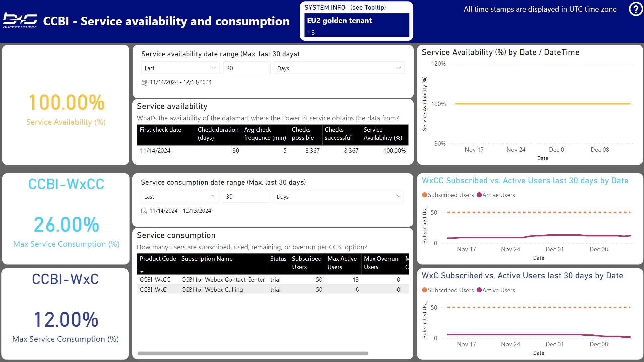The height and width of the screenshot is (362, 644).
Task: Toggle WxCC Active Users legend marker
Action: tap(479, 195)
